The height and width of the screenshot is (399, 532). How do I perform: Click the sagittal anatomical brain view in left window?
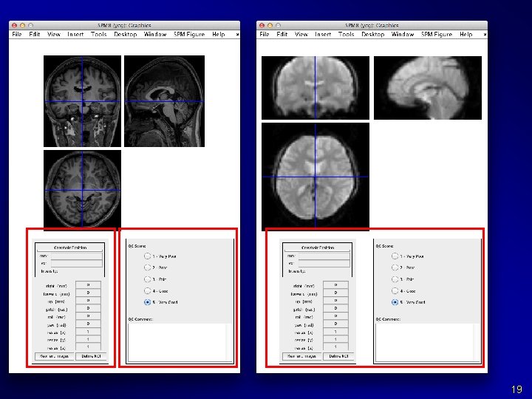click(164, 101)
